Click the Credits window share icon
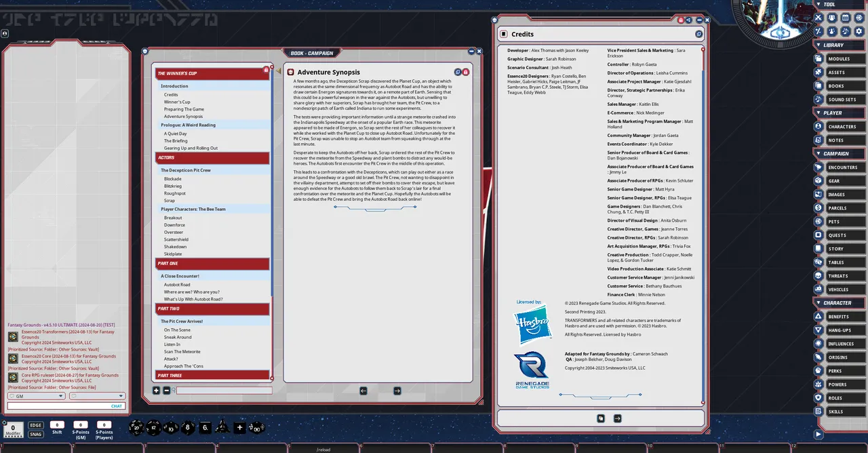This screenshot has width=868, height=453. 689,20
